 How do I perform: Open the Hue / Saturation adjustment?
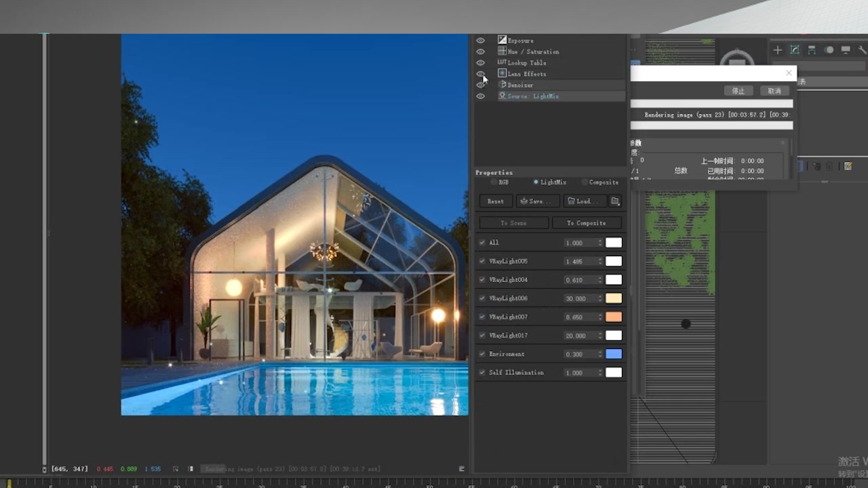pos(502,52)
